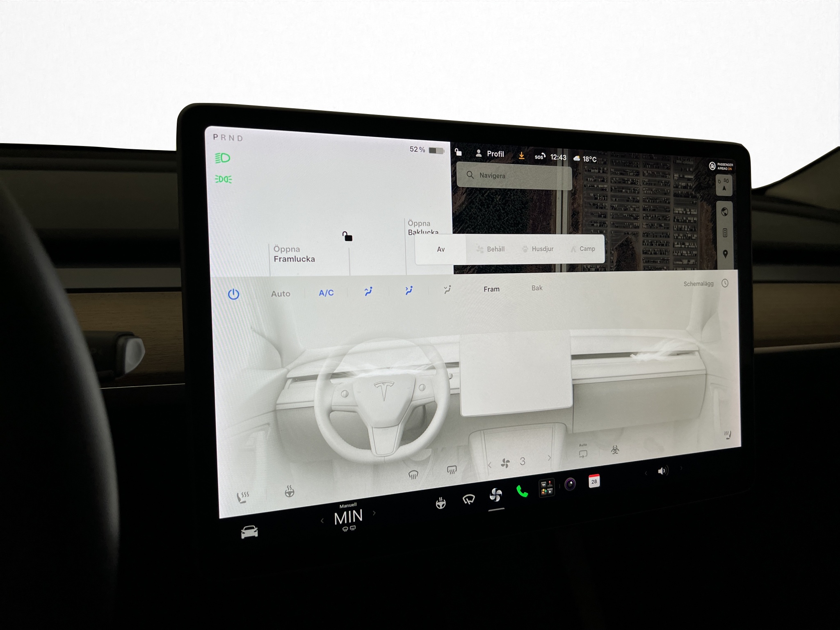
Task: Select the Husdjur dog mode
Action: (x=538, y=249)
